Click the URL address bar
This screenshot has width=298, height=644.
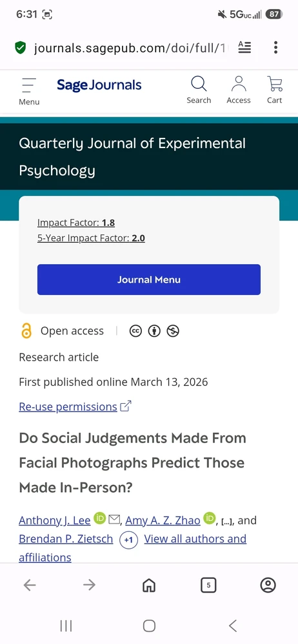pyautogui.click(x=131, y=48)
